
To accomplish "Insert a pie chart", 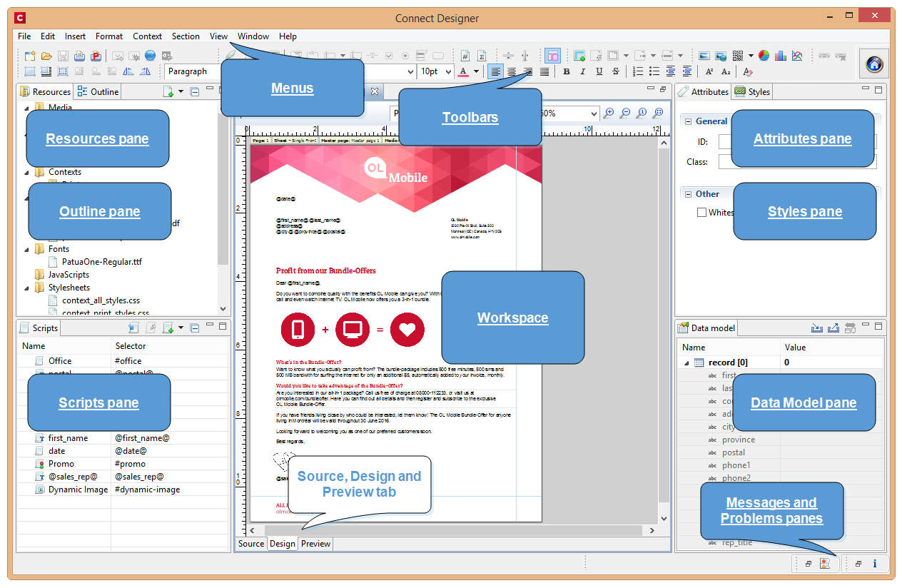I will [x=764, y=56].
